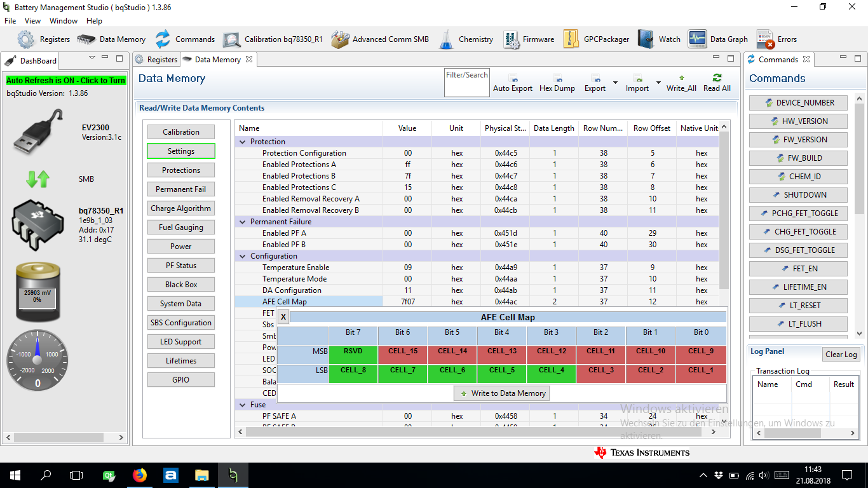Select the 7f07 value of AFE Cell Map
Image resolution: width=868 pixels, height=488 pixels.
(407, 302)
